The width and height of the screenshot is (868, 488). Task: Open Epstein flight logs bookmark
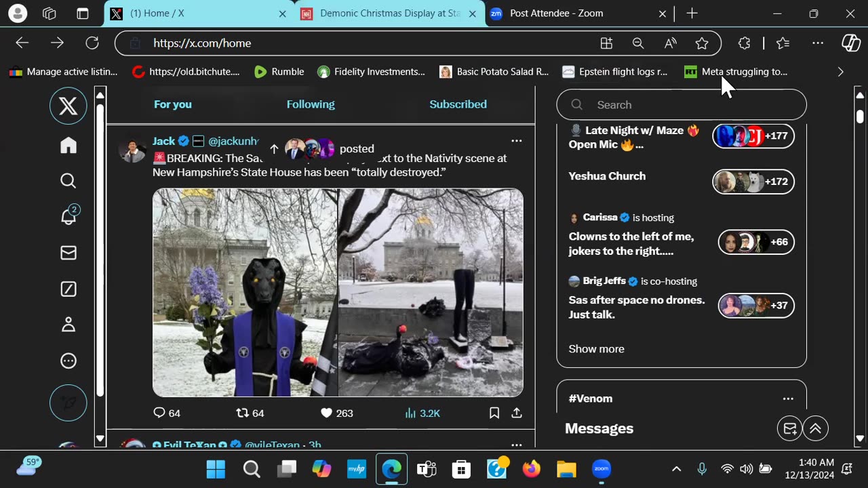(614, 72)
